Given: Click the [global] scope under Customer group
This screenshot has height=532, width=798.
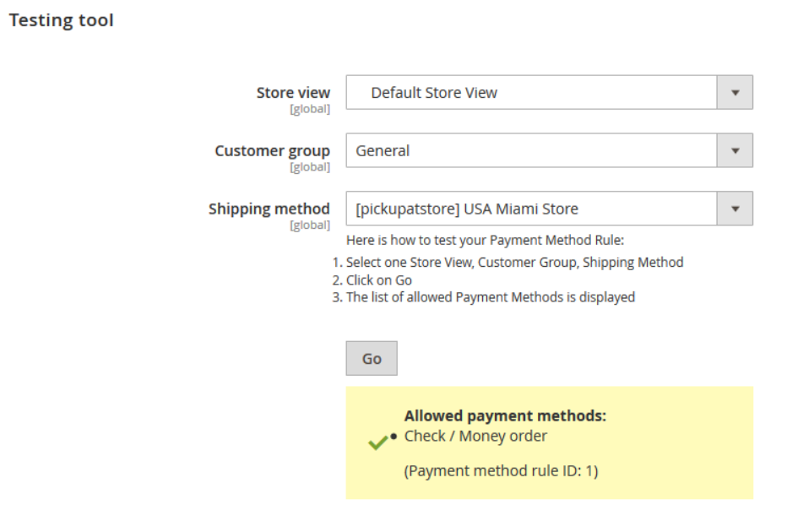Looking at the screenshot, I should [310, 167].
